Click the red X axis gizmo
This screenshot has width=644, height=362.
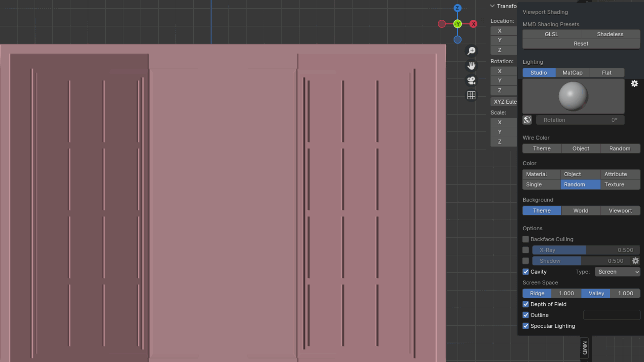coord(473,24)
